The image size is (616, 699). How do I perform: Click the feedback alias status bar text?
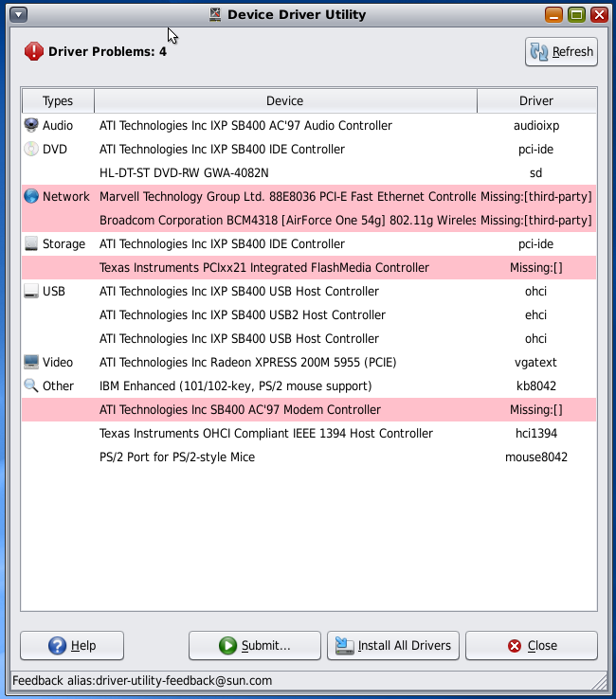click(142, 681)
